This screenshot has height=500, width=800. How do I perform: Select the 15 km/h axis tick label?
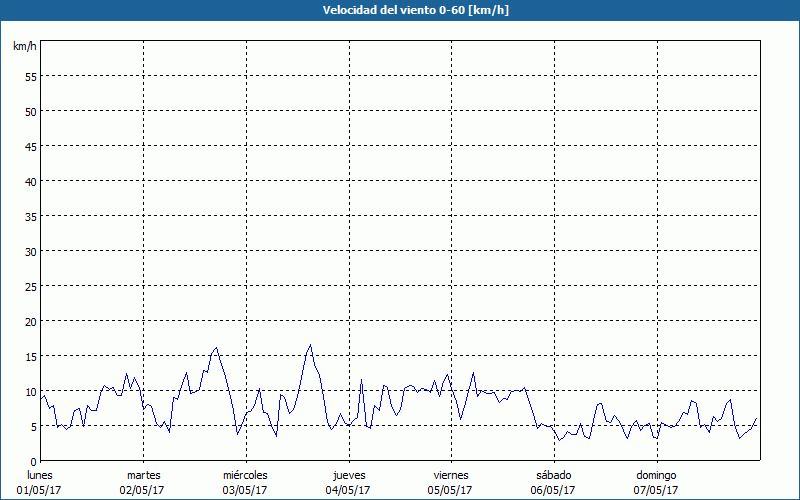coord(30,356)
